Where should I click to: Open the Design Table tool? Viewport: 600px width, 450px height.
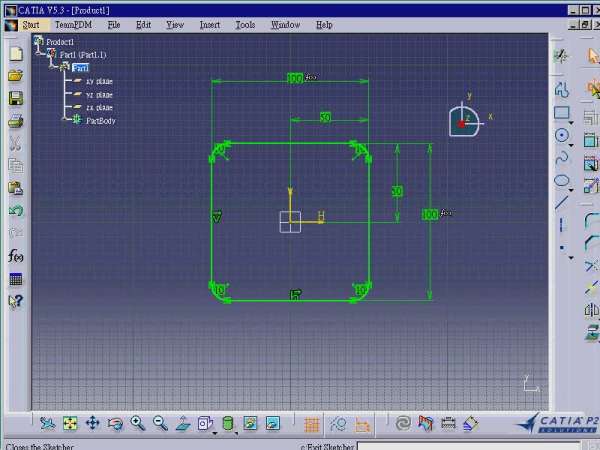pos(16,279)
